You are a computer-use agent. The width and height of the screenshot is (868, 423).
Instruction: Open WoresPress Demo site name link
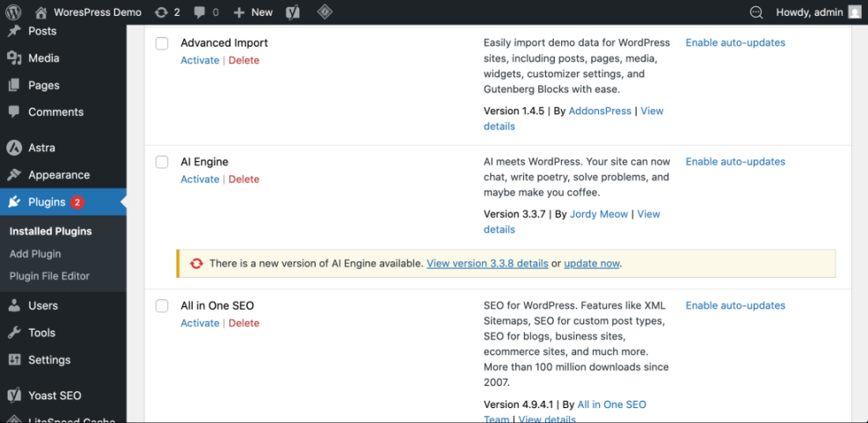tap(98, 12)
